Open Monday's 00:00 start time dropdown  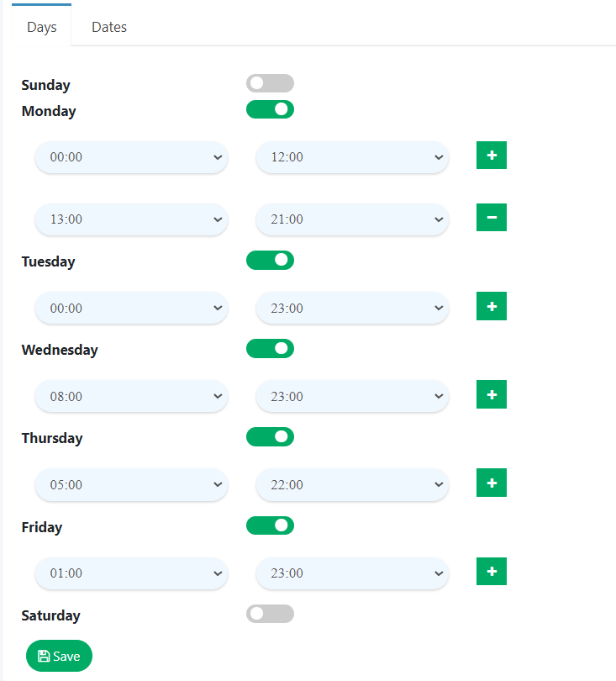(131, 157)
